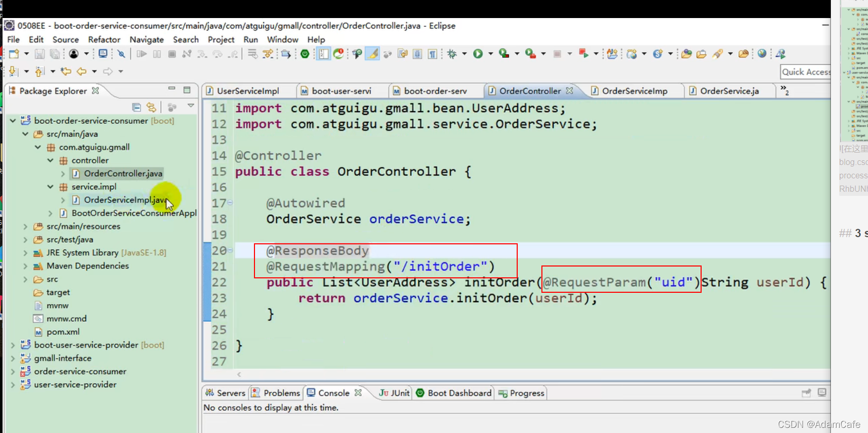Click the Last Edit Location icon
Image resolution: width=868 pixels, height=433 pixels.
tap(65, 71)
